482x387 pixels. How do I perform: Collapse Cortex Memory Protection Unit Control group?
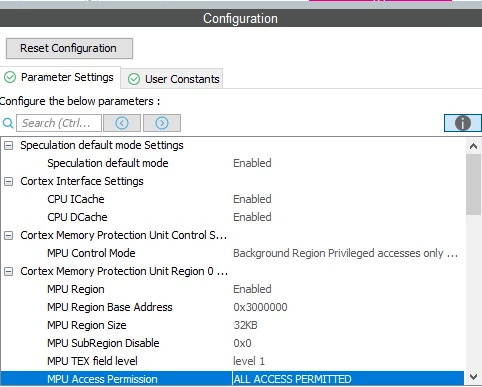coord(8,235)
